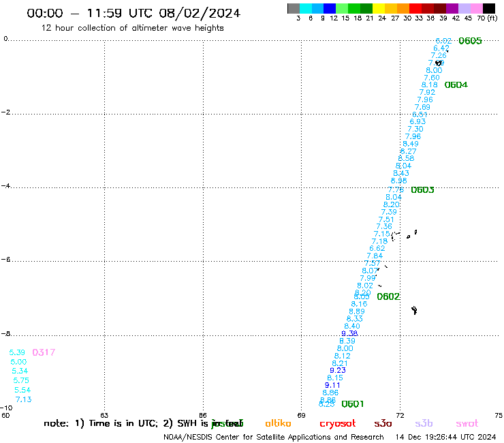This screenshot has height=443, width=504.
Task: Click the '12 hour collection' subtitle
Action: point(132,28)
